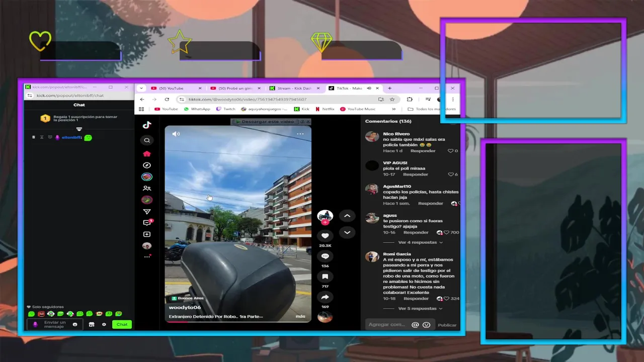Open the comments bubble showing 136
The height and width of the screenshot is (362, 644).
[325, 256]
